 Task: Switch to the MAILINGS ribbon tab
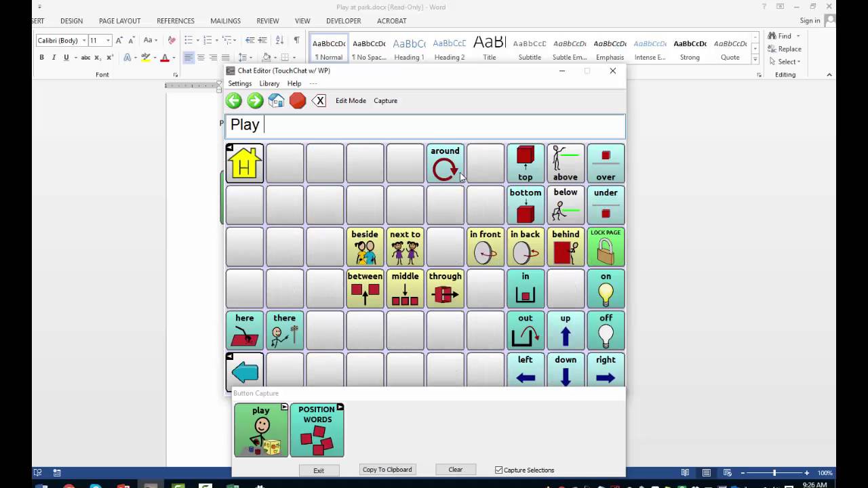[x=225, y=21]
